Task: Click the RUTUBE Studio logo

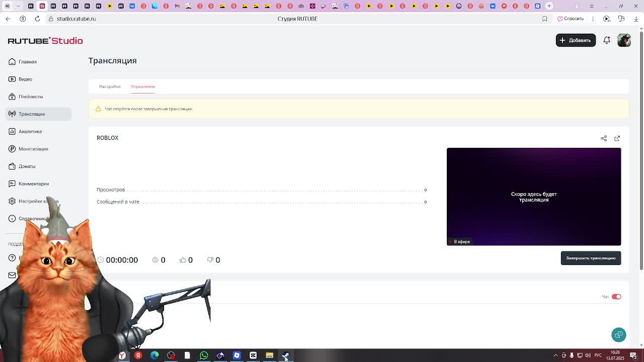Action: 45,41
